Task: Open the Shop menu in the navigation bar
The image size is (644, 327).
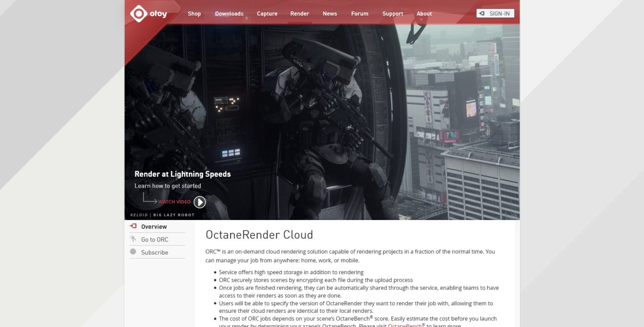Action: pos(194,13)
